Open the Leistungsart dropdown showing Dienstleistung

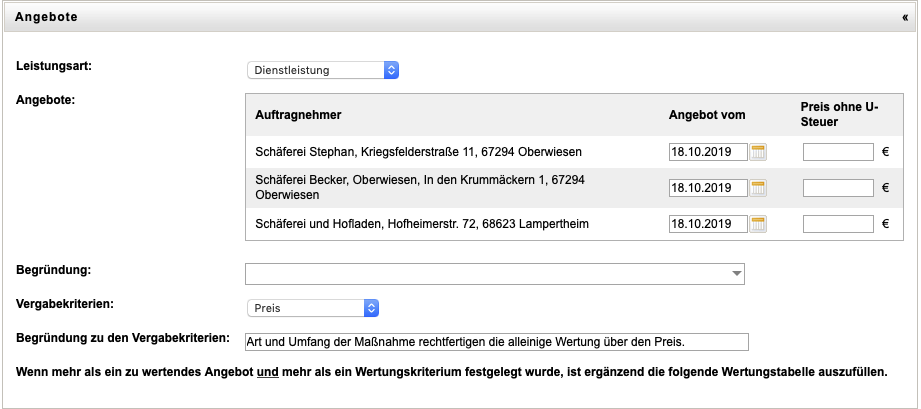point(323,70)
